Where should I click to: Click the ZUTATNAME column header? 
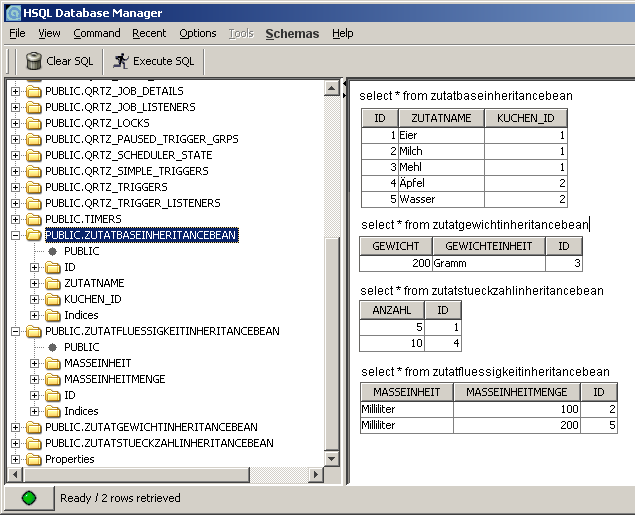[x=441, y=118]
